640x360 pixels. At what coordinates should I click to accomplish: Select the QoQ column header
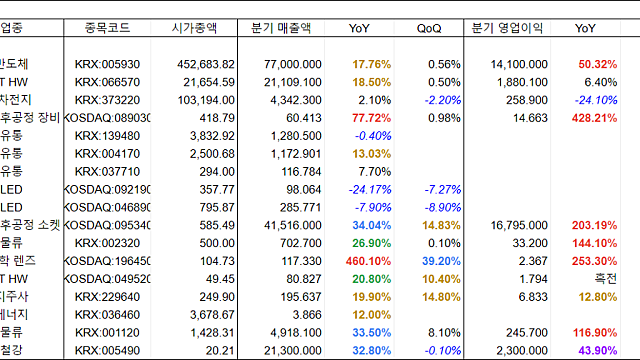(x=429, y=29)
